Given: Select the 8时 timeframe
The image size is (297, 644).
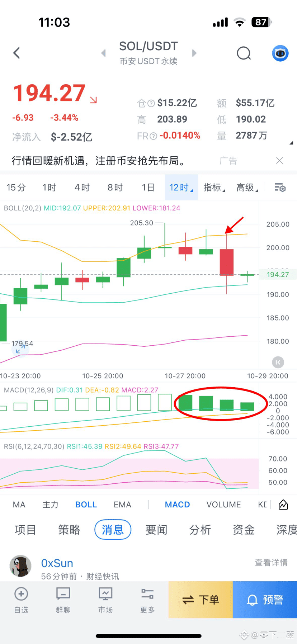Looking at the screenshot, I should (115, 188).
